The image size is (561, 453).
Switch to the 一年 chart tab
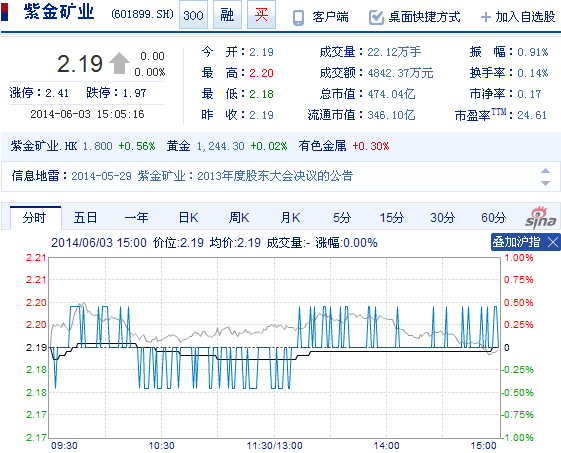(136, 218)
